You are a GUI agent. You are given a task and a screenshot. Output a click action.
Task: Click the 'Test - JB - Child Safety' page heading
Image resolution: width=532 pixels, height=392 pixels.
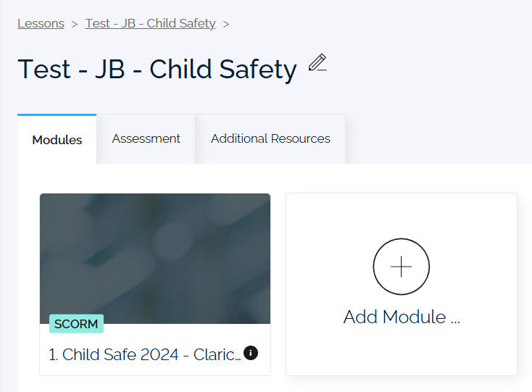click(157, 69)
